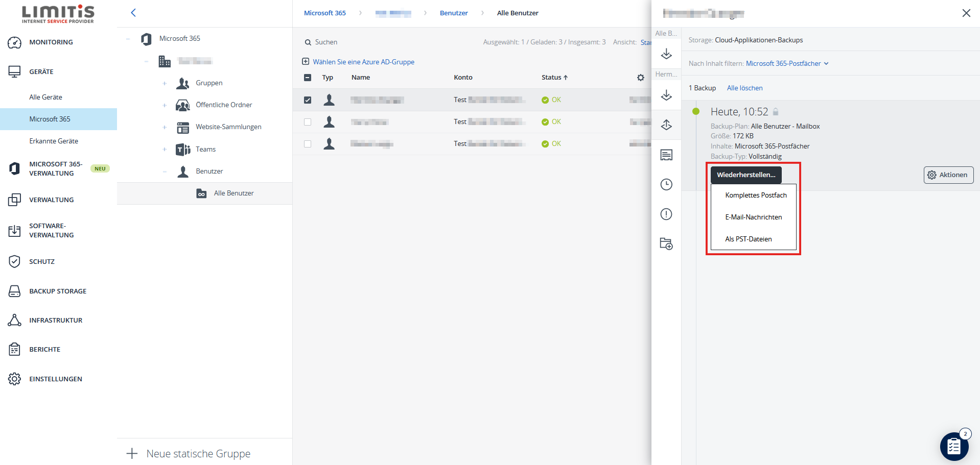Collapse the Benutzer tree node
The height and width of the screenshot is (465, 980).
(x=165, y=172)
